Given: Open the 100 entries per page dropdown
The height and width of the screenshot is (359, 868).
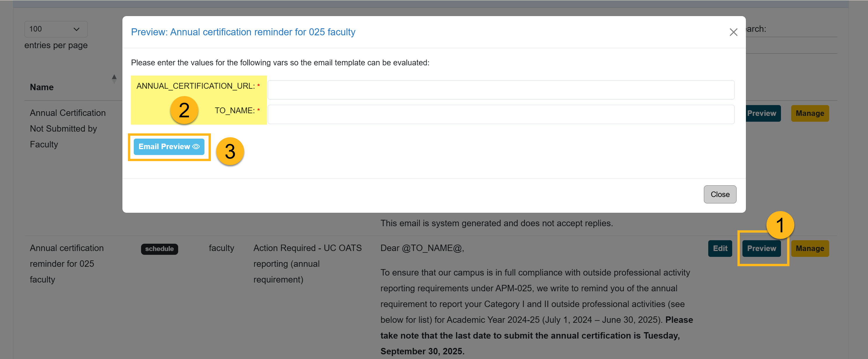Looking at the screenshot, I should pos(56,29).
